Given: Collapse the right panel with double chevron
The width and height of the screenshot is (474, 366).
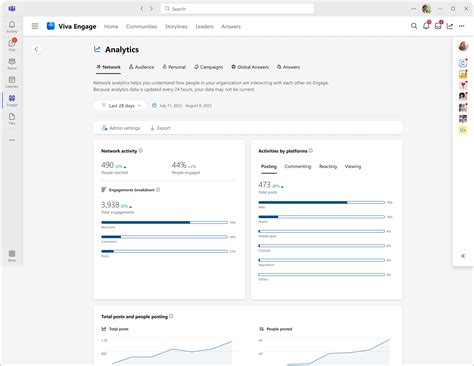Looking at the screenshot, I should [x=463, y=256].
